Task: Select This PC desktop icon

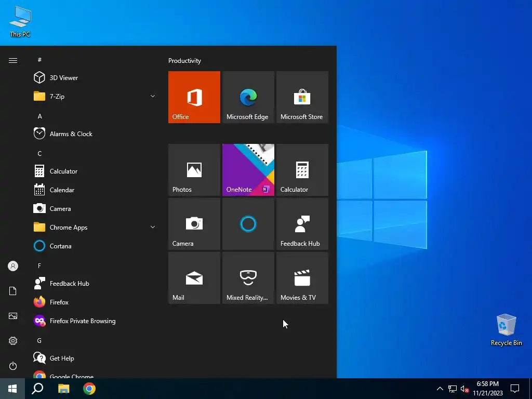Action: (x=20, y=21)
